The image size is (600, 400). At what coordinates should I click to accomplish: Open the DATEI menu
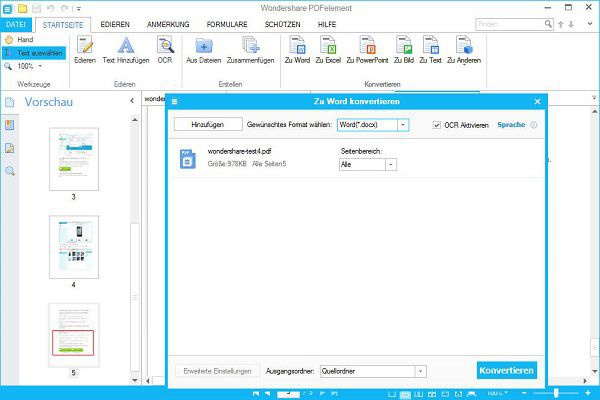coord(16,24)
